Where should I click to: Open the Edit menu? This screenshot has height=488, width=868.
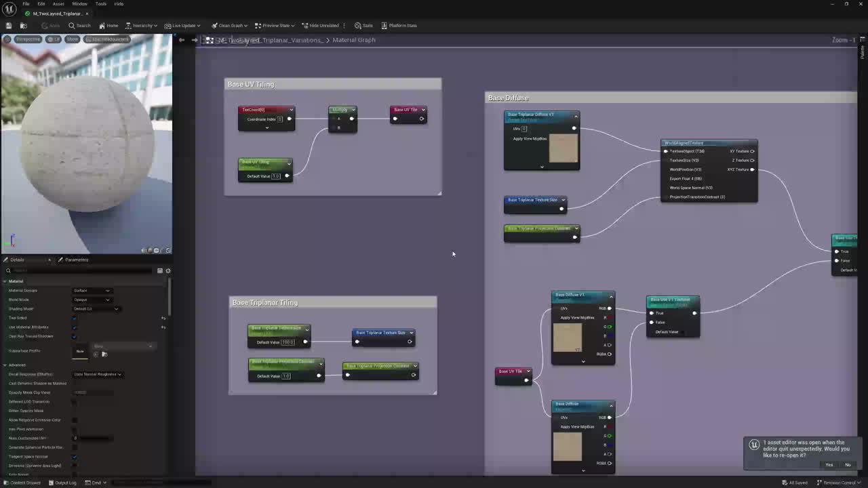point(41,4)
